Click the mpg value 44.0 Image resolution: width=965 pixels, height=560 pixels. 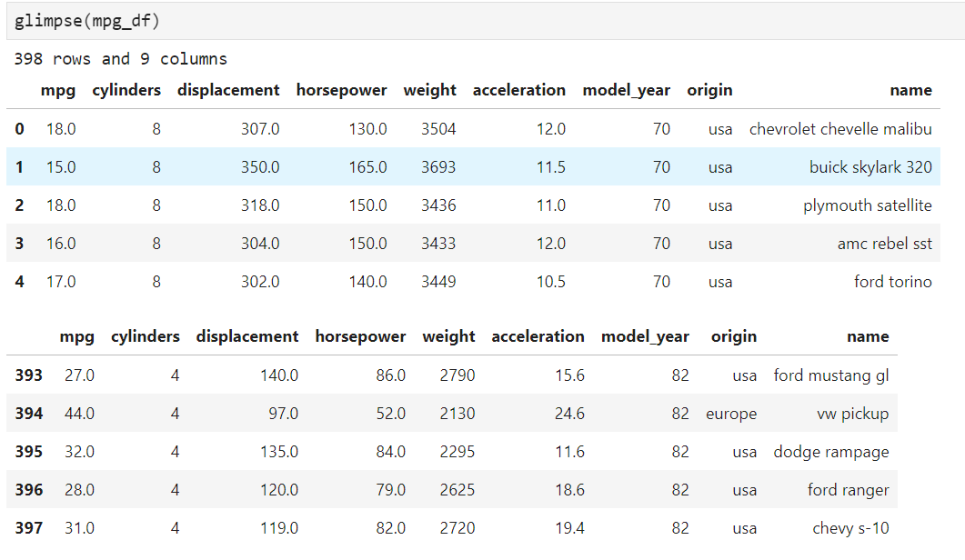(77, 414)
